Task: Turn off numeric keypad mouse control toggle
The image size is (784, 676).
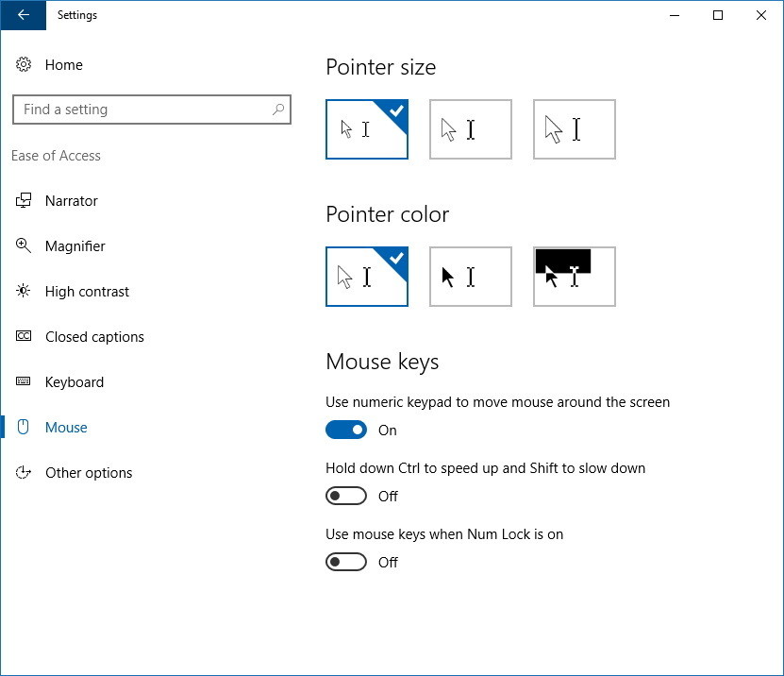Action: pyautogui.click(x=346, y=431)
